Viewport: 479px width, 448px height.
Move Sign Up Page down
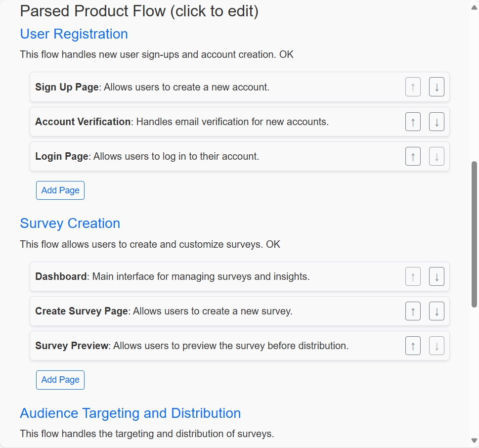pos(436,87)
